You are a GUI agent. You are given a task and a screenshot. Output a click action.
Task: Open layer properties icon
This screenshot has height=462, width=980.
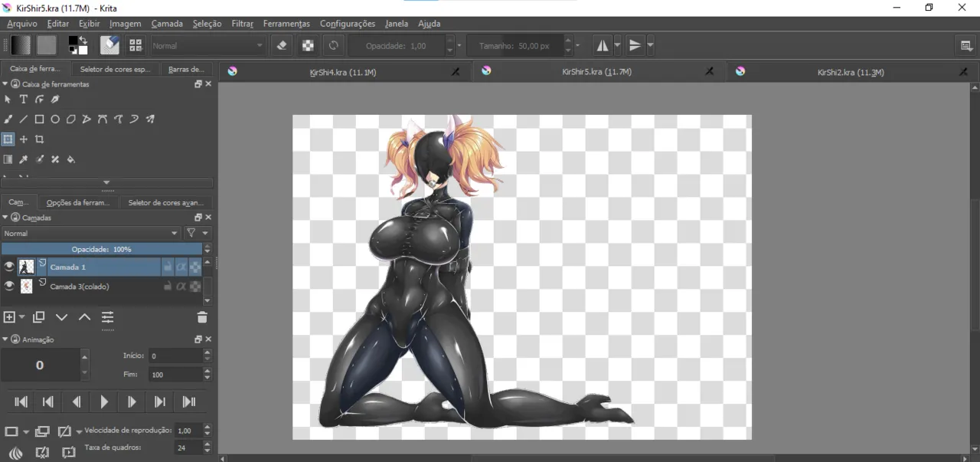click(107, 317)
